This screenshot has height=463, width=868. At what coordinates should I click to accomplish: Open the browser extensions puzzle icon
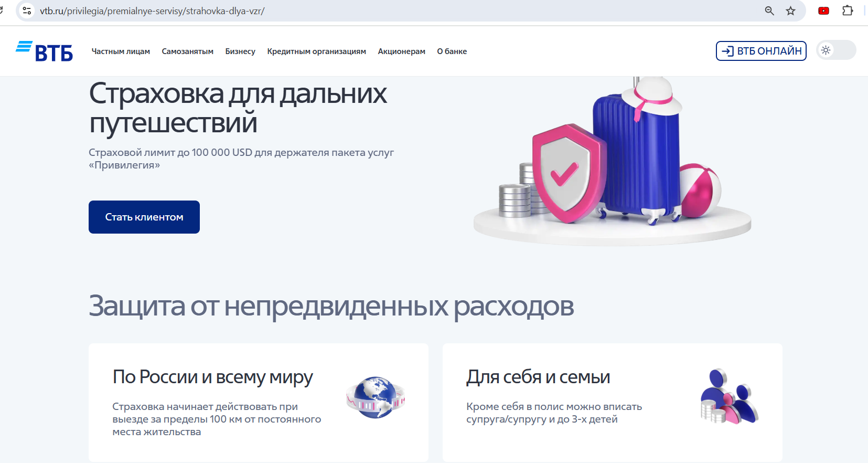(x=848, y=10)
